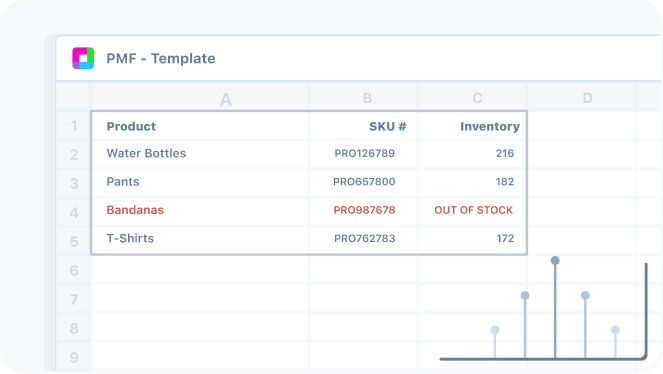Click the Product header cell
This screenshot has width=663, height=374.
tap(200, 126)
